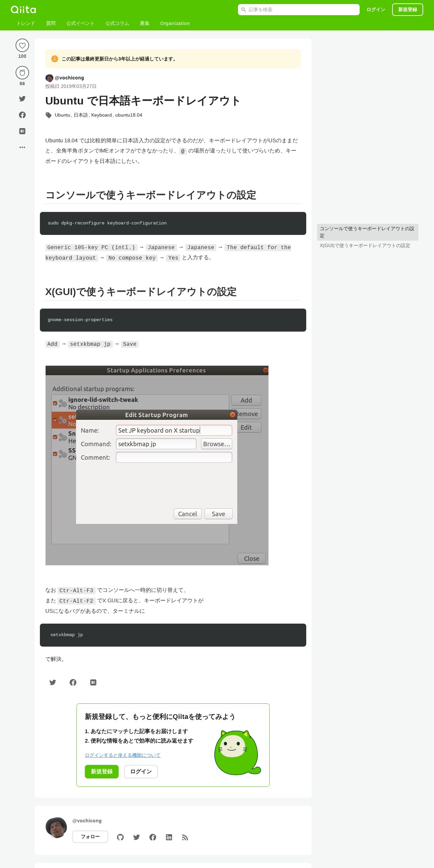The height and width of the screenshot is (868, 434).
Task: Click the gnome-session-properties code block
Action: click(173, 320)
